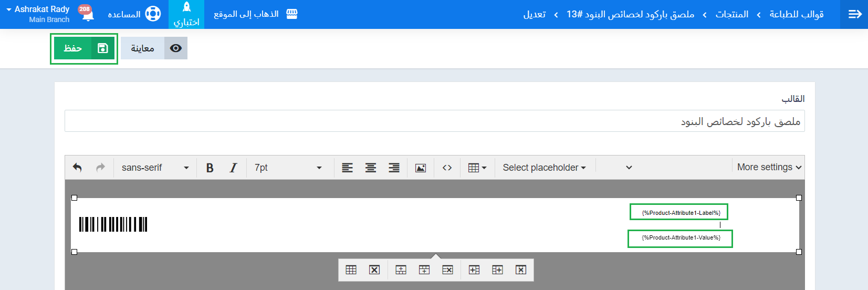Click the معاينة preview eye button
Screen dimensions: 868x290
click(154, 48)
